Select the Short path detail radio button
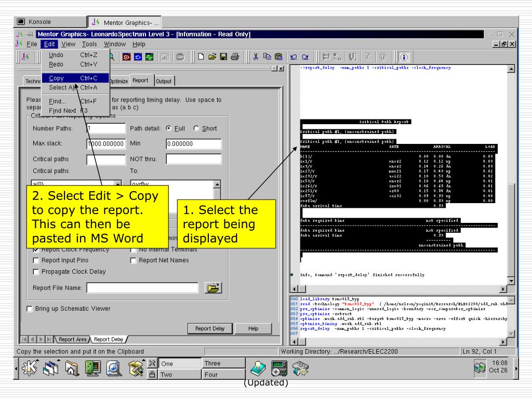The width and height of the screenshot is (532, 399). [196, 128]
